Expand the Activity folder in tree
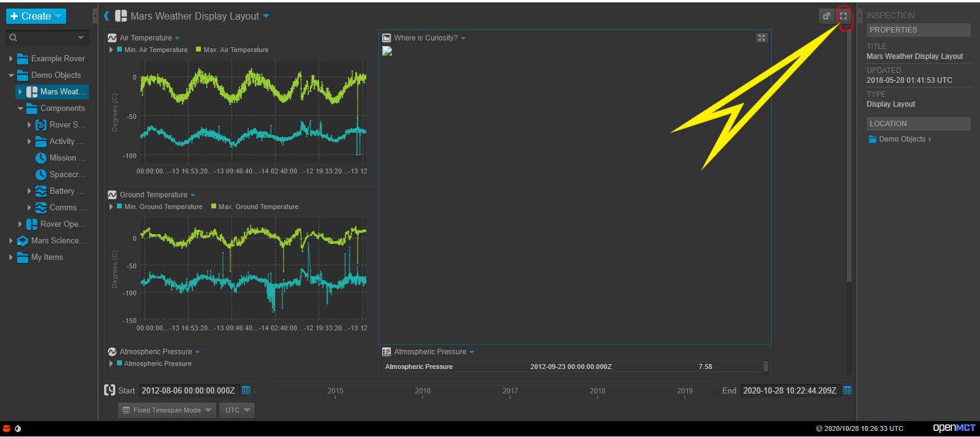The height and width of the screenshot is (437, 980). (x=29, y=142)
